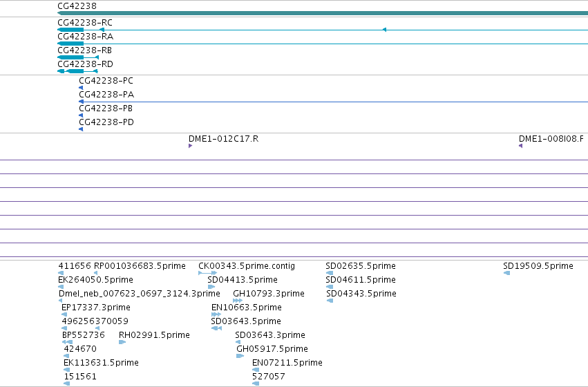
Task: Select the 411656 feature label
Action: pyautogui.click(x=75, y=266)
